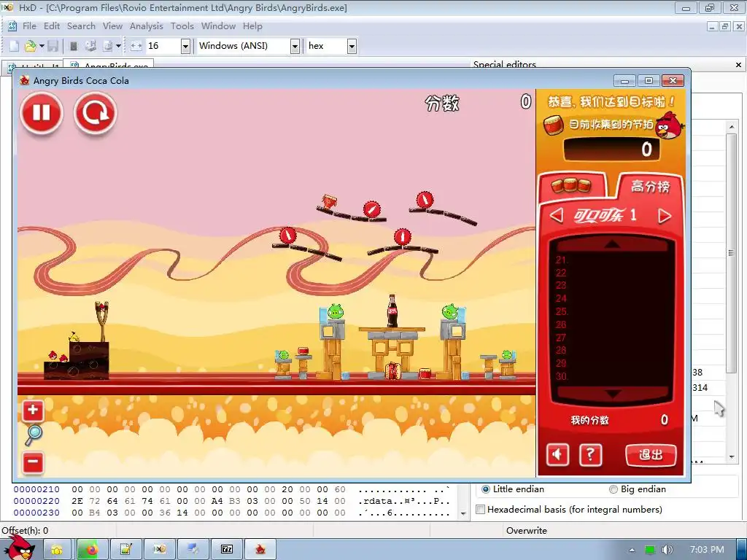Click the Special editors scrollbar up arrow
Viewport: 747px width, 560px height.
(731, 127)
